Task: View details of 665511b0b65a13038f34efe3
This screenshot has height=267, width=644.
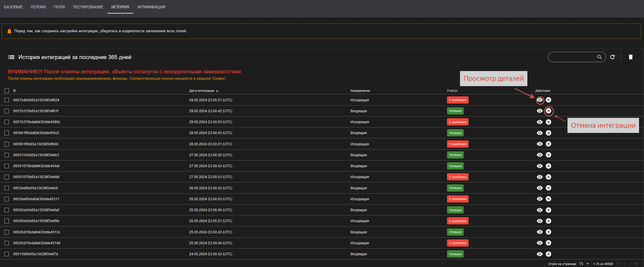Action: (x=540, y=155)
